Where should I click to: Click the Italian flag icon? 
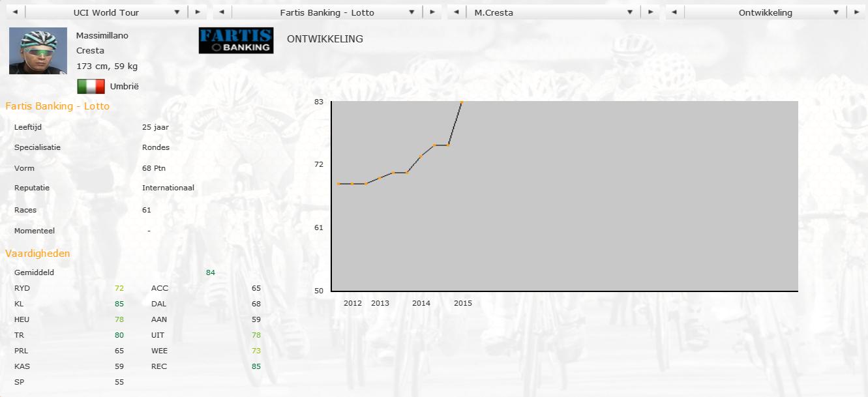point(91,86)
